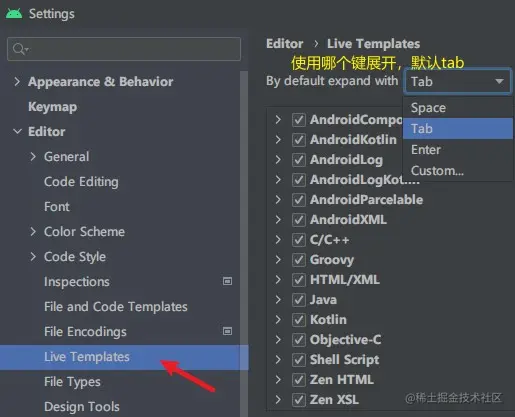515x417 pixels.
Task: Toggle the AndroidCompose group checkbox
Action: tap(299, 120)
